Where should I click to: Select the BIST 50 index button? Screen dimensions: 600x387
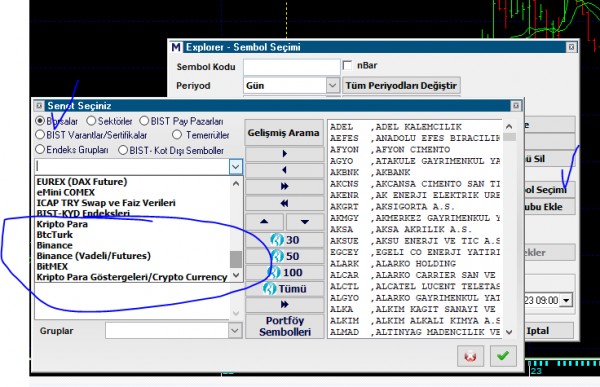point(284,256)
